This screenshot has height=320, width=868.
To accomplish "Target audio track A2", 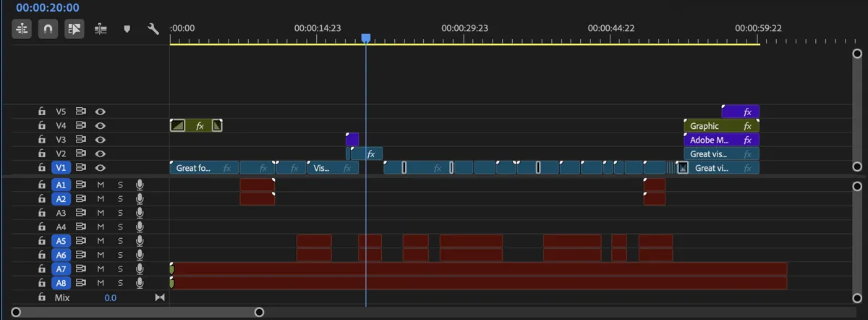I will click(x=61, y=198).
